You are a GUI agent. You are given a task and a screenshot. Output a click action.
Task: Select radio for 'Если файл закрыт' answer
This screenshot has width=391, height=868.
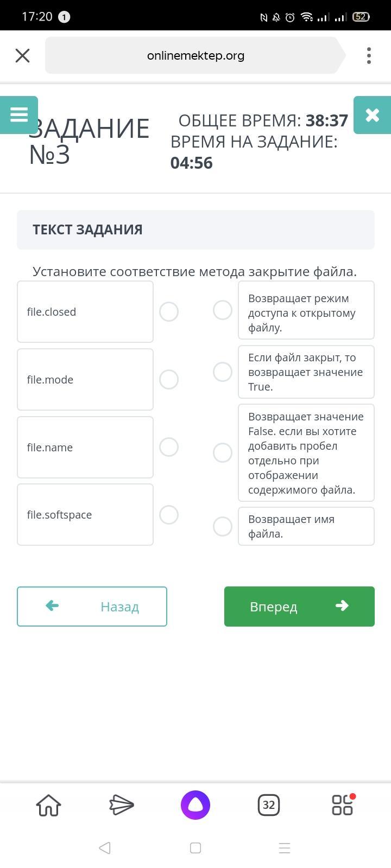[223, 372]
